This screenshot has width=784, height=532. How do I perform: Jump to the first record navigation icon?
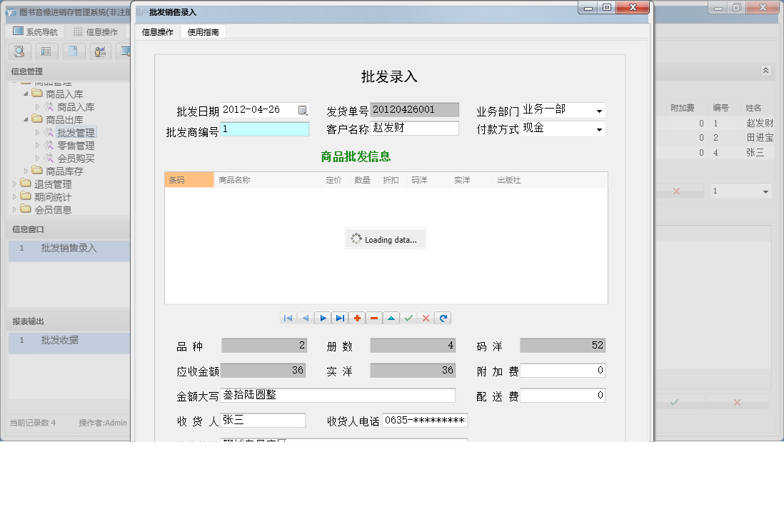[288, 318]
